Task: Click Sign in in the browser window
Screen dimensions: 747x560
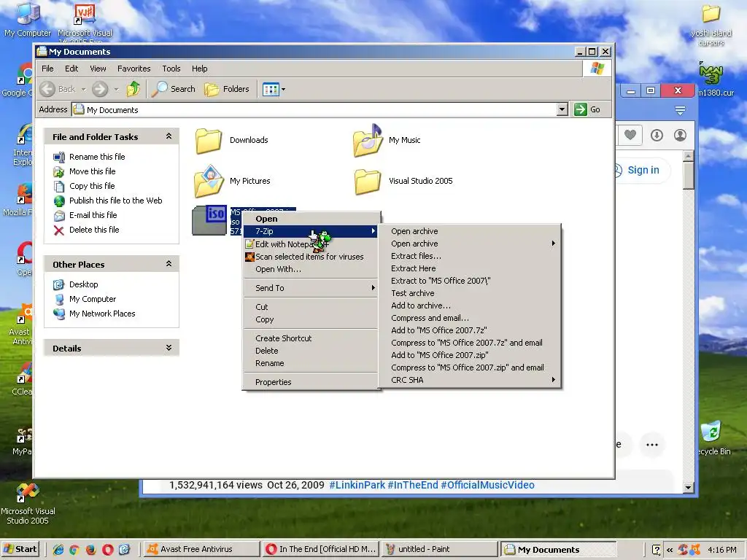Action: coord(643,170)
